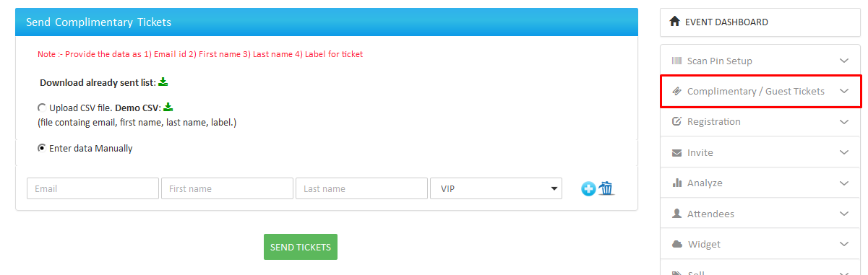
Task: Delete the row using trash icon
Action: pyautogui.click(x=606, y=188)
